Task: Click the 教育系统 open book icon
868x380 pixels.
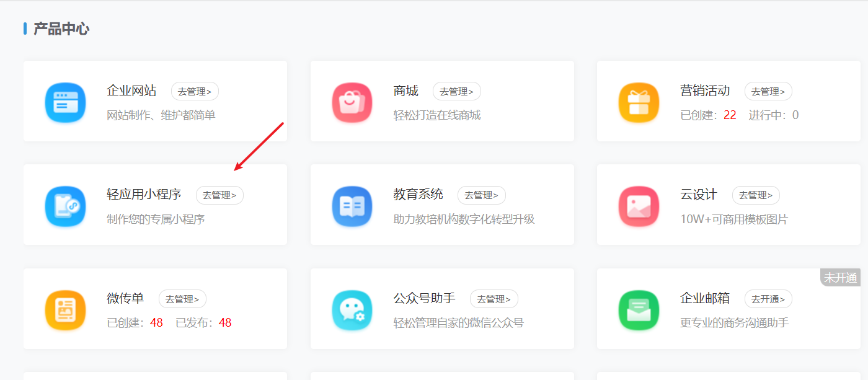Action: click(x=352, y=205)
